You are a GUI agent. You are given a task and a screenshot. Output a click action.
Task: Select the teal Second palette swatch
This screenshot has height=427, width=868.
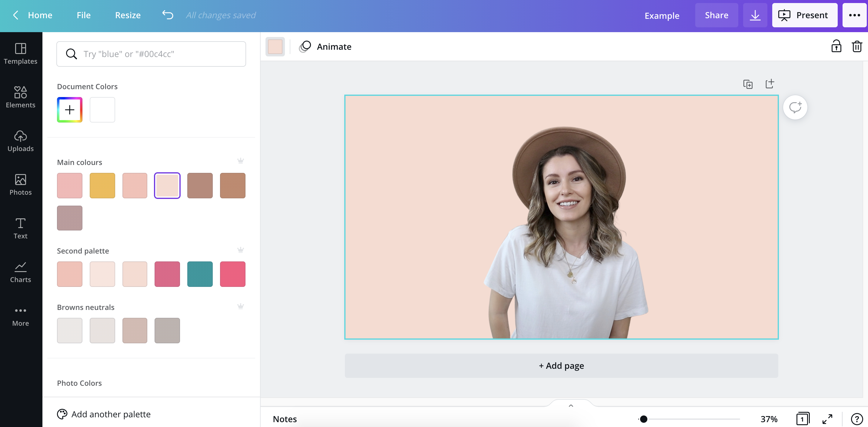[200, 274]
